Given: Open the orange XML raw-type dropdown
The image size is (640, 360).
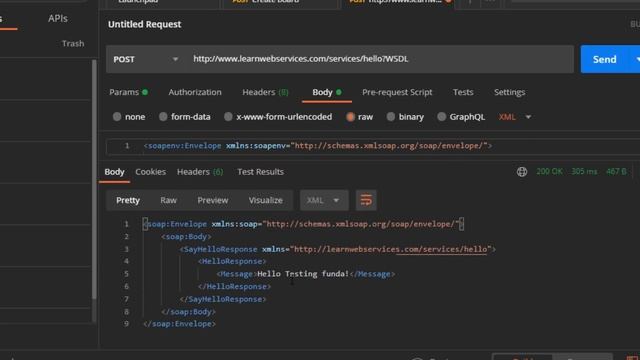Looking at the screenshot, I should pos(515,117).
